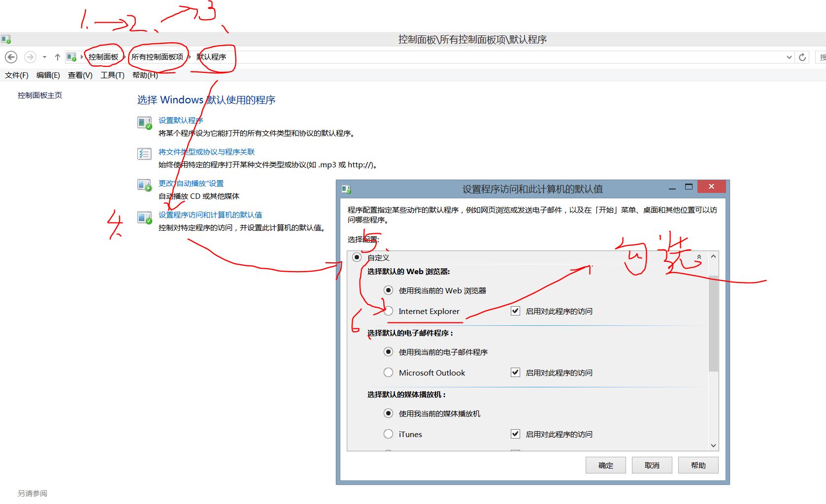Select the Microsoft Outlook radio button
This screenshot has height=504, width=826.
[389, 373]
